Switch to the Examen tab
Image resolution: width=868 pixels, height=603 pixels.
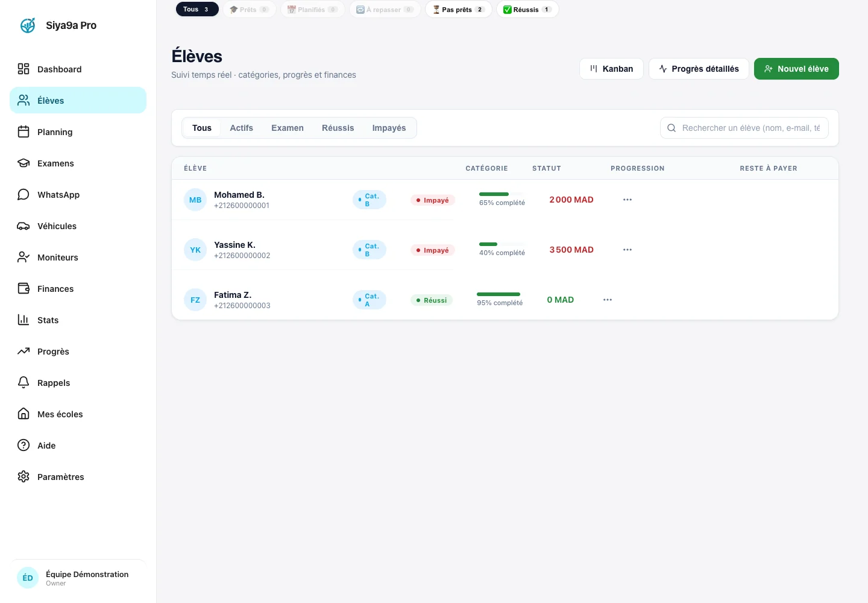click(288, 128)
